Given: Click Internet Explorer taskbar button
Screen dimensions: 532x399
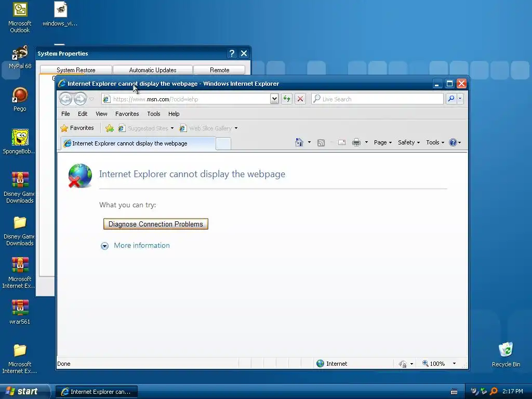Looking at the screenshot, I should [x=97, y=392].
